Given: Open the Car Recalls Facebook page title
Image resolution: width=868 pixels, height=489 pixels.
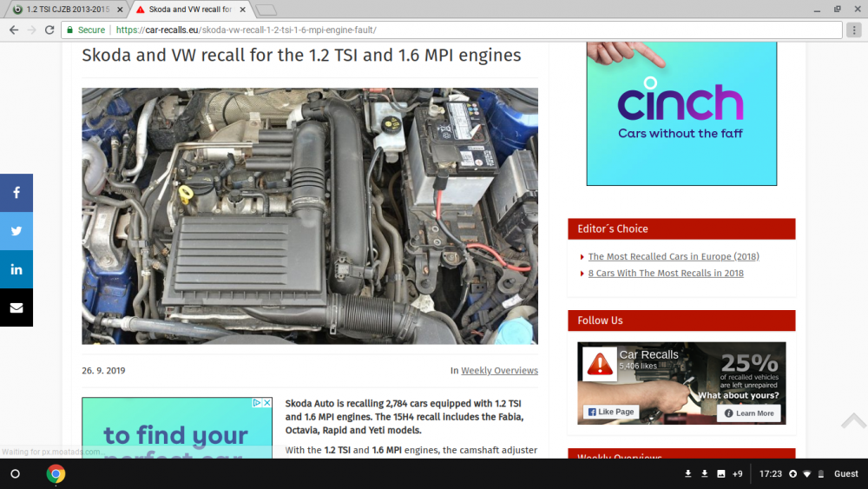Looking at the screenshot, I should [648, 354].
